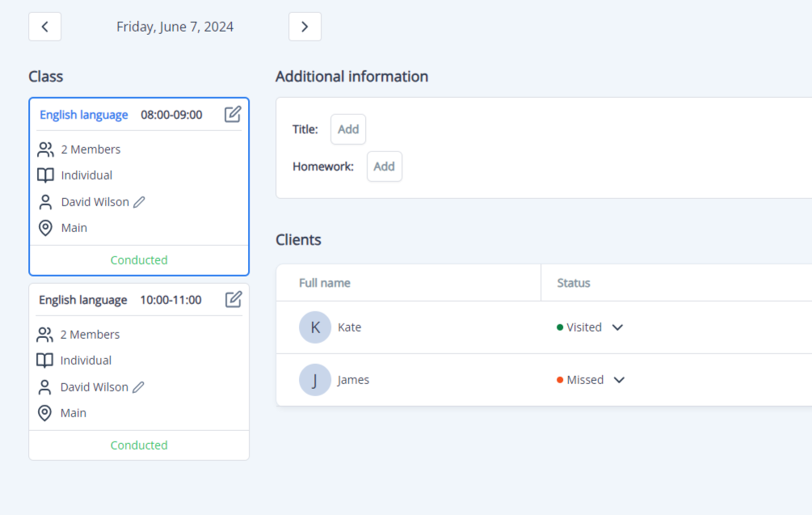This screenshot has height=515, width=812.
Task: Click the Main location pin icon
Action: click(x=45, y=227)
